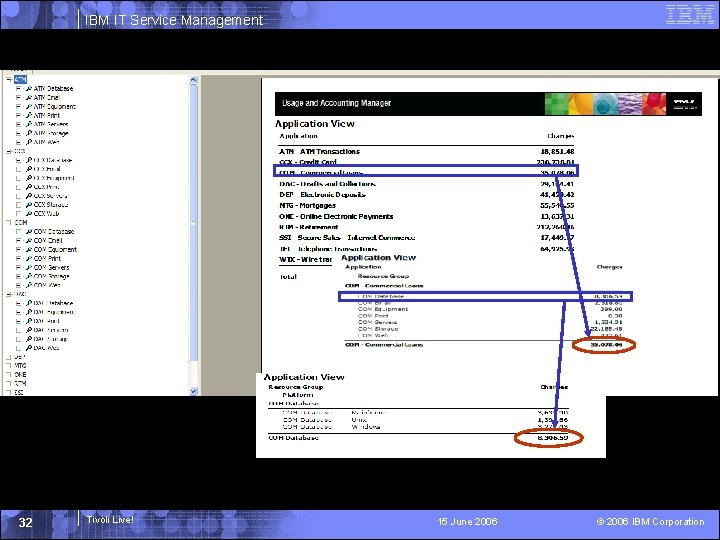720x540 pixels.
Task: Click the key icon beside CCX Storage
Action: pos(29,205)
